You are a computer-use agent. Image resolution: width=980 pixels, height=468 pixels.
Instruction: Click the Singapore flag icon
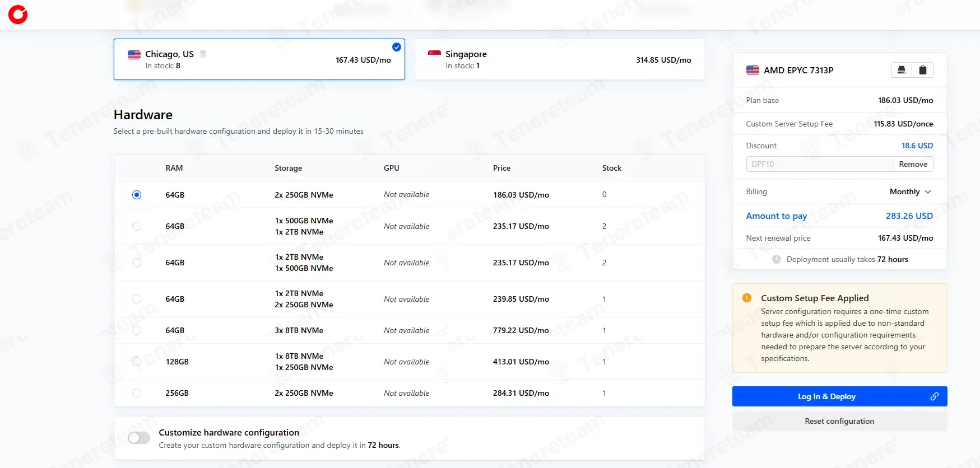[434, 54]
